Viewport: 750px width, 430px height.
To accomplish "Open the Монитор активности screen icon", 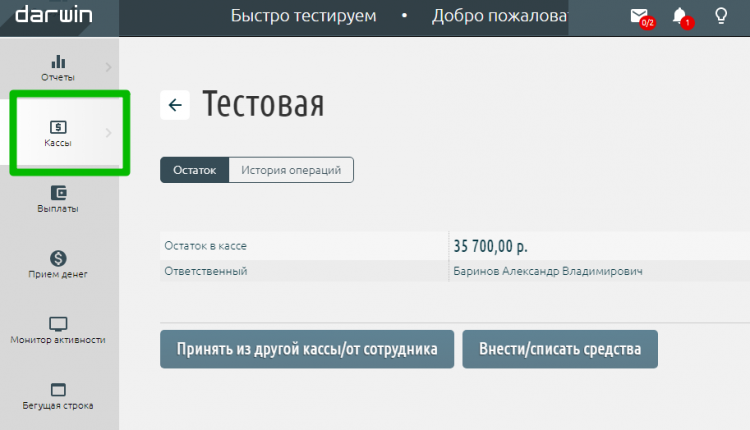I will [58, 324].
